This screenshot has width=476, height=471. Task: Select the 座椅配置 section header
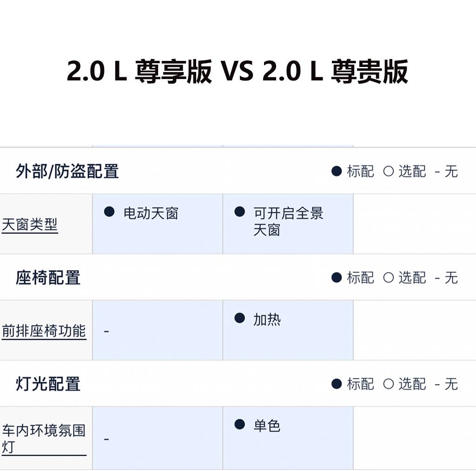[x=48, y=278]
